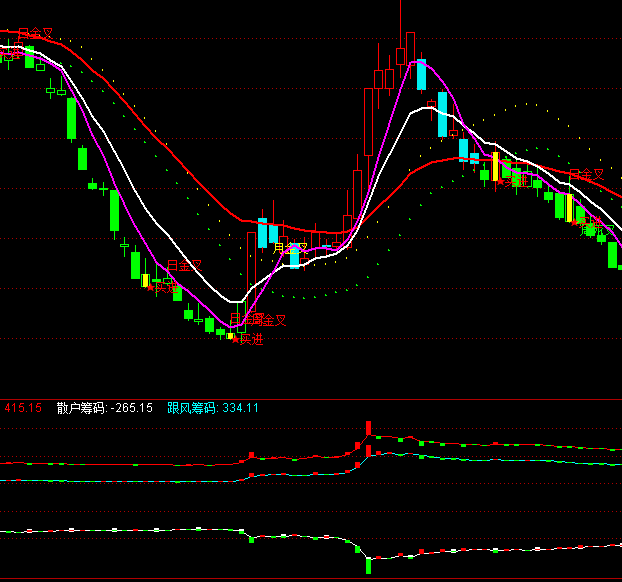Viewport: 622px width, 582px height.
Task: Select the 月金叉 label at top-left corner
Action: point(36,34)
